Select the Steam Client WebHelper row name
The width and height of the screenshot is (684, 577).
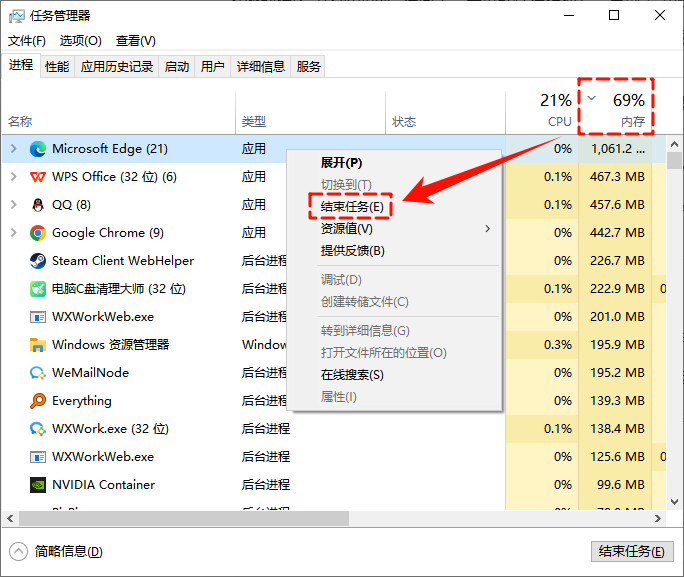123,261
